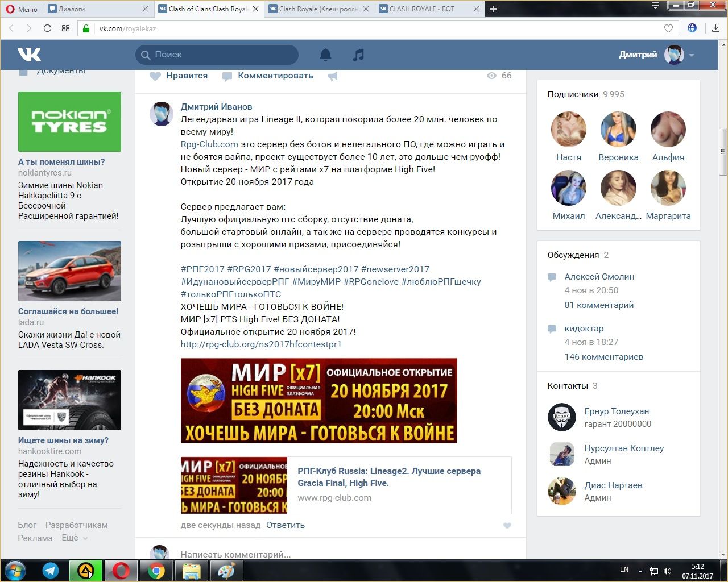This screenshot has height=582, width=728.
Task: Open Дмитрий Иванов's comment avatar
Action: (x=161, y=114)
